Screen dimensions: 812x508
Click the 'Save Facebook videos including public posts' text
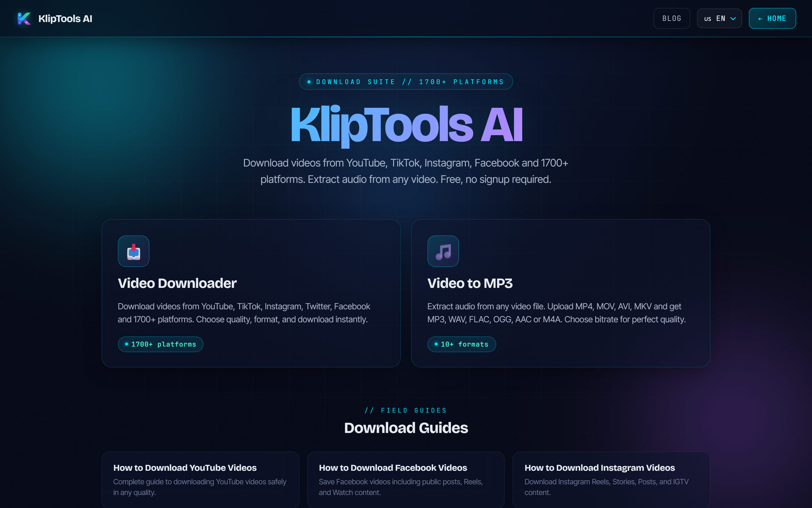[401, 487]
